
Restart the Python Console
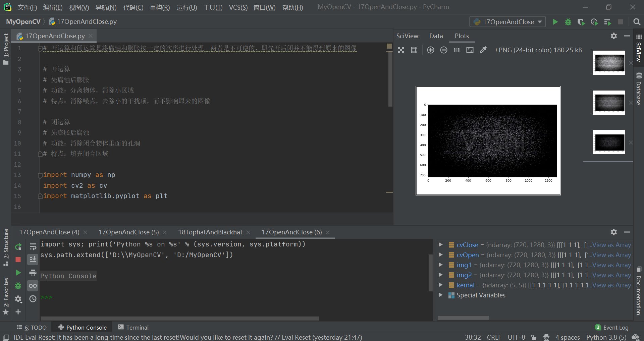[x=18, y=247]
